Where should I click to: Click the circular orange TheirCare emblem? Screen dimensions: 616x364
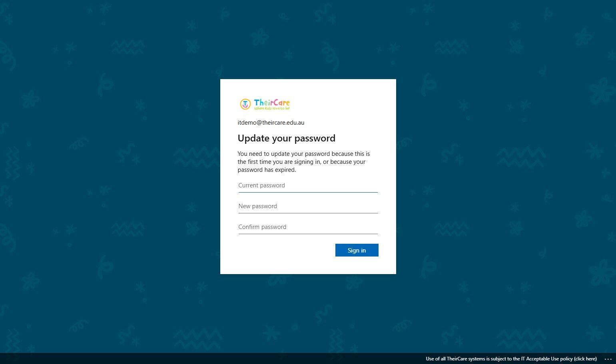pos(245,104)
